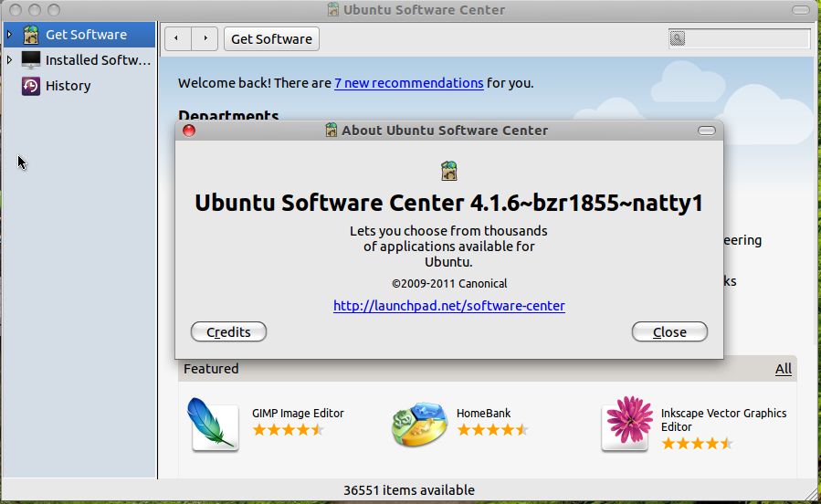The height and width of the screenshot is (504, 821).
Task: Expand the Get Software tree arrow
Action: tap(9, 35)
